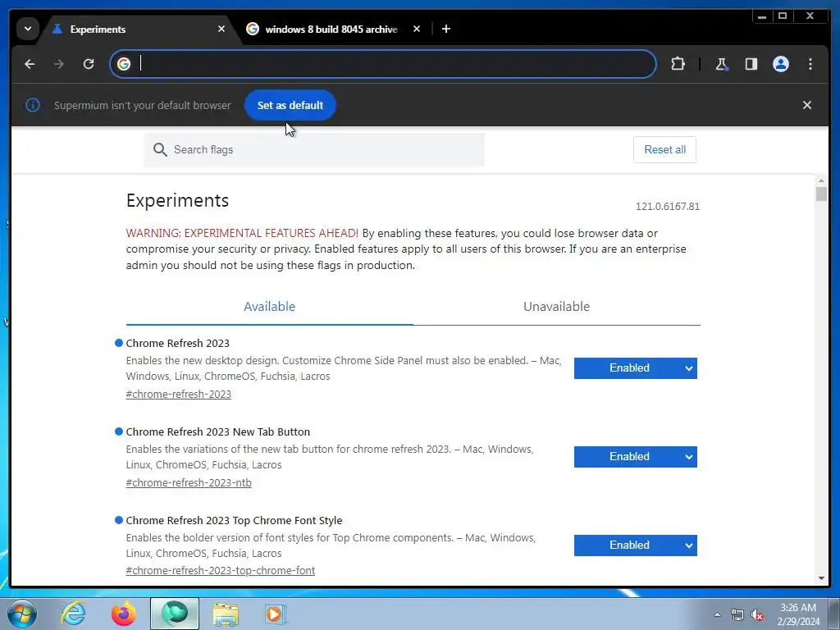The image size is (840, 630).
Task: Open the tab search dropdown arrow
Action: point(28,29)
